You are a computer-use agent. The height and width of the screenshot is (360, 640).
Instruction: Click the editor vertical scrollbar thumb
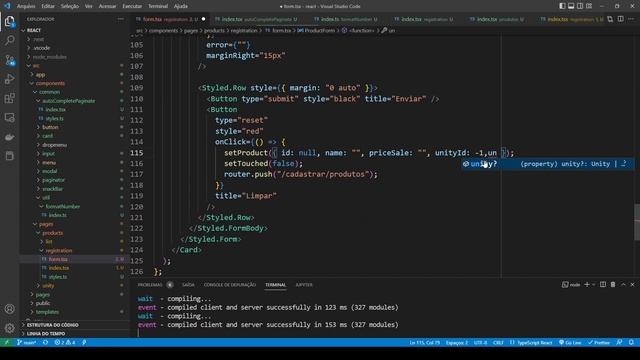coord(637,222)
